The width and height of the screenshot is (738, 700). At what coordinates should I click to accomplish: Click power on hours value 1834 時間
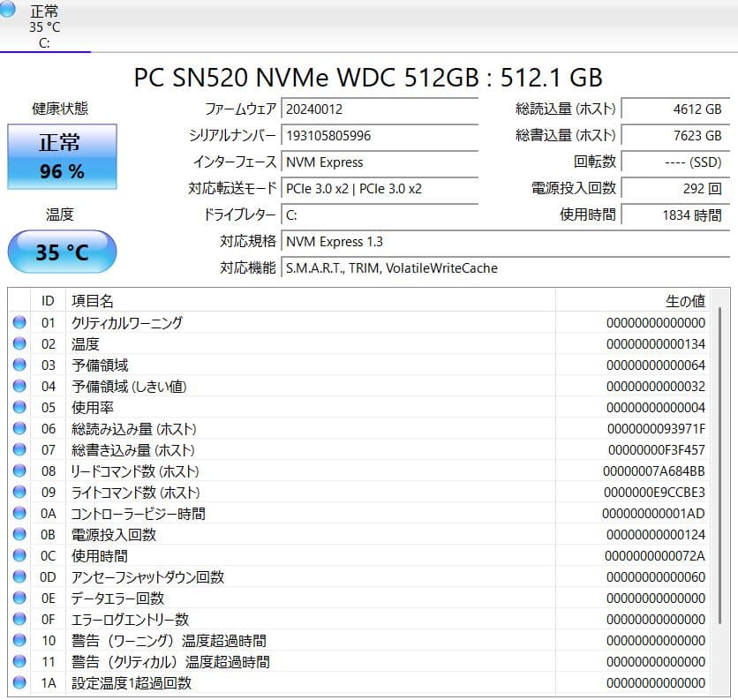tap(675, 215)
